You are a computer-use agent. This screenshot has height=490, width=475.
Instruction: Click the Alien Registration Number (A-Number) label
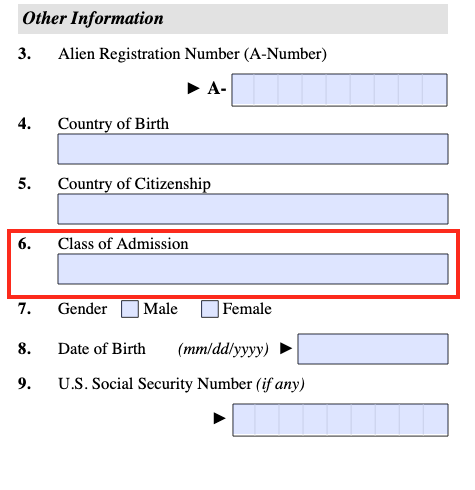[192, 54]
